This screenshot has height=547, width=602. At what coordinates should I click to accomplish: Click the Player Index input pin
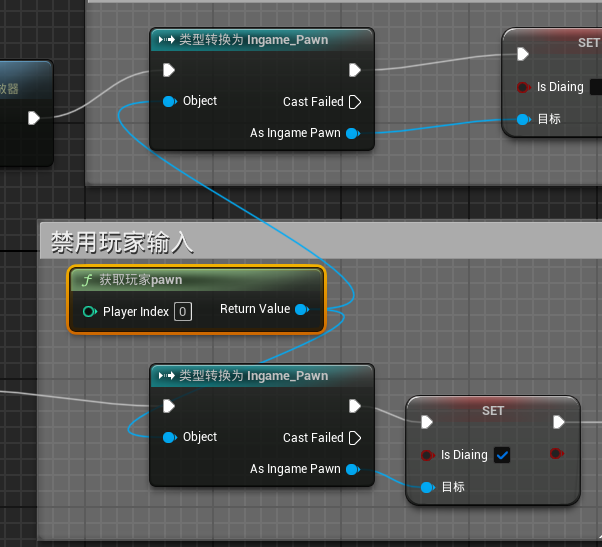pyautogui.click(x=89, y=312)
